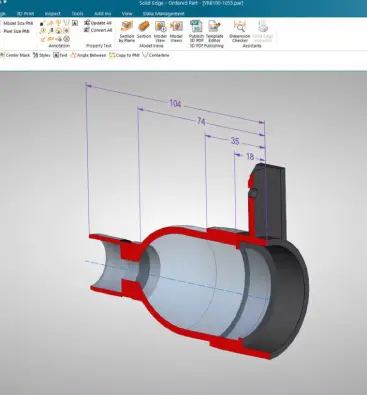Click the Update All property text button
367x395 pixels.
coord(98,23)
